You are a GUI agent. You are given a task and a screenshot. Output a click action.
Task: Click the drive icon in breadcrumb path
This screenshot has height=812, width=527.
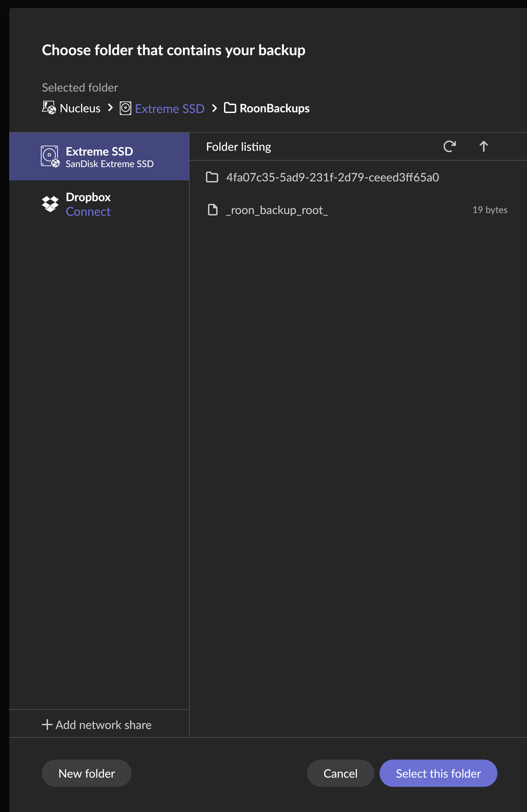click(x=126, y=108)
